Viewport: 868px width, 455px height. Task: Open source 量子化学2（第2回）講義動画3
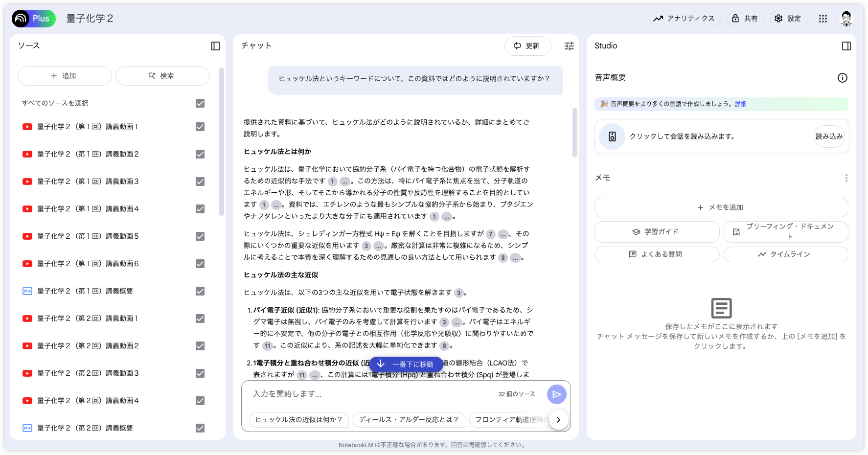88,373
